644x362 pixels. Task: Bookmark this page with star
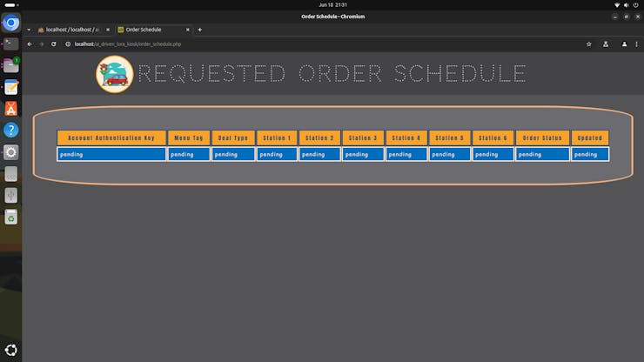(589, 44)
